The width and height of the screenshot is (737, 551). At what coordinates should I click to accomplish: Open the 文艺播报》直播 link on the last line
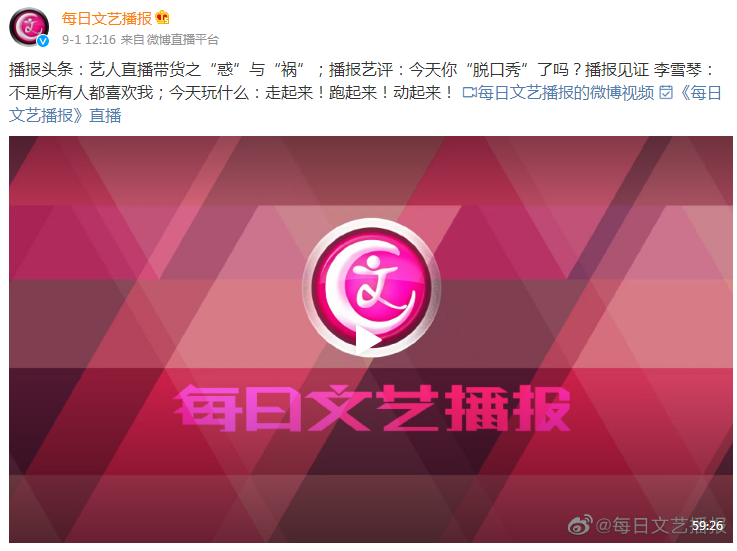[65, 115]
